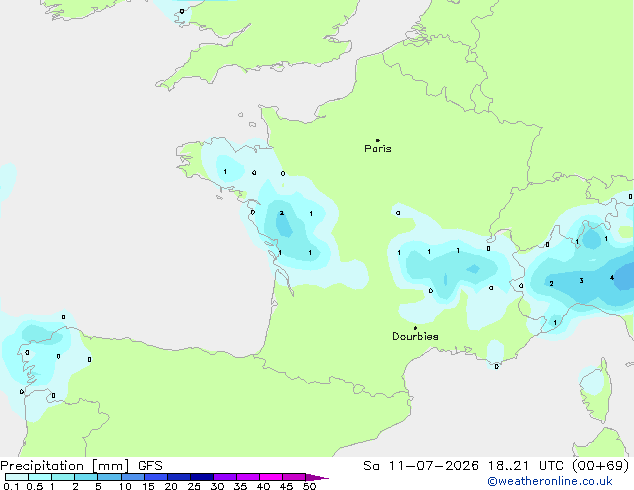Click the 3 mm value over northern Italy
The height and width of the screenshot is (490, 634).
[581, 281]
